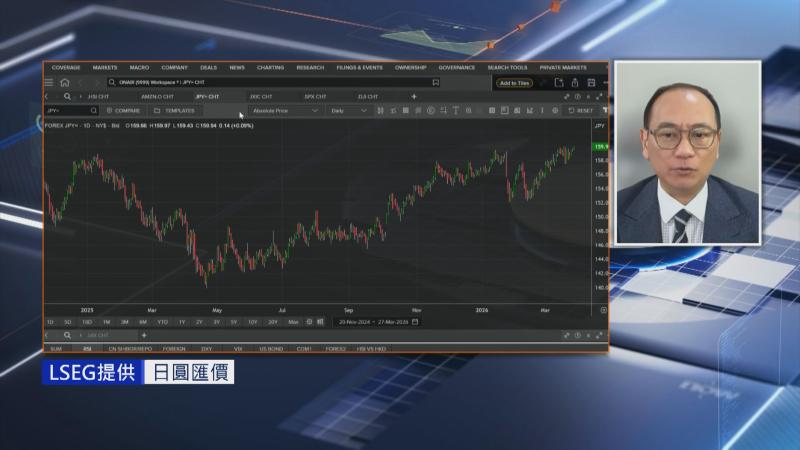This screenshot has height=450, width=800.
Task: Open the calendar icon beside the date range
Action: click(415, 322)
